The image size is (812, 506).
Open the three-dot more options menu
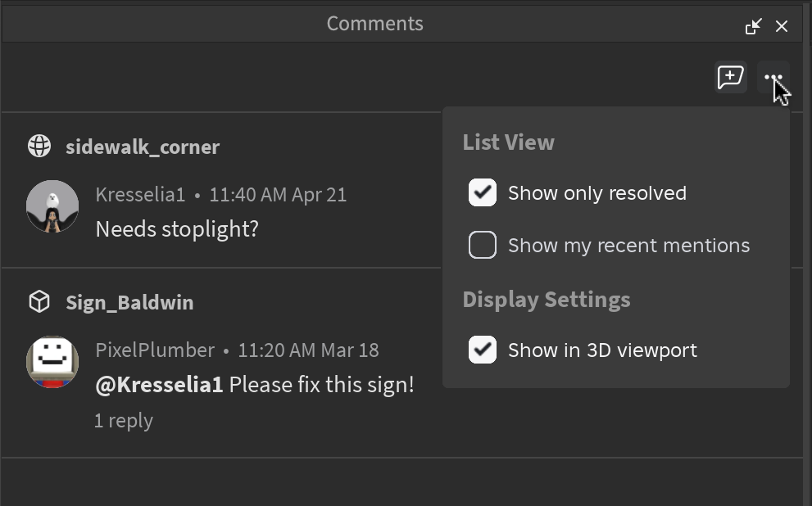tap(773, 77)
